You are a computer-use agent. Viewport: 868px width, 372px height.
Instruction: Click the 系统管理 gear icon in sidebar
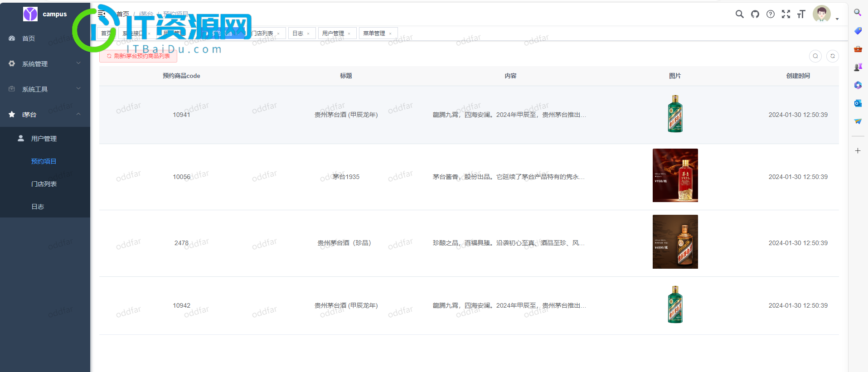(x=12, y=64)
